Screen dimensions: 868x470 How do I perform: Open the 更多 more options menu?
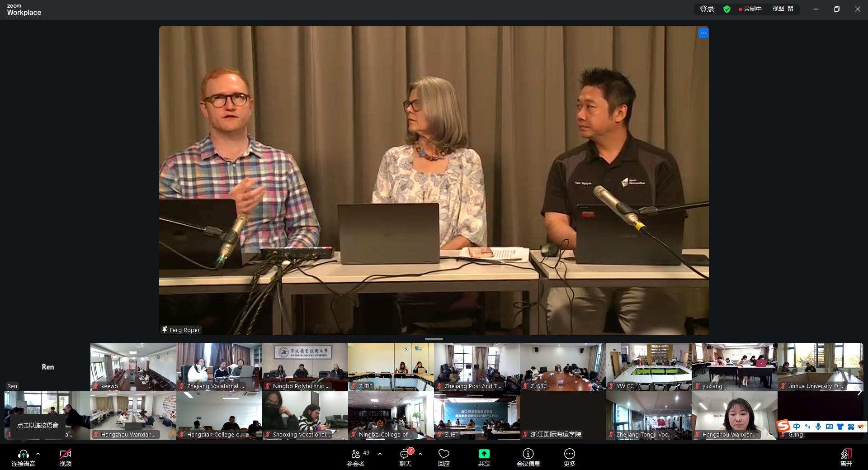pos(569,454)
